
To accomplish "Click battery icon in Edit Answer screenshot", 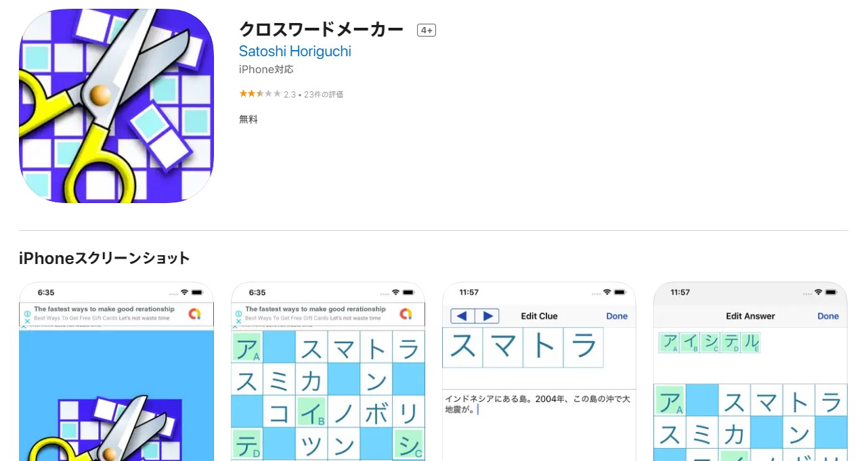I will pos(831,292).
